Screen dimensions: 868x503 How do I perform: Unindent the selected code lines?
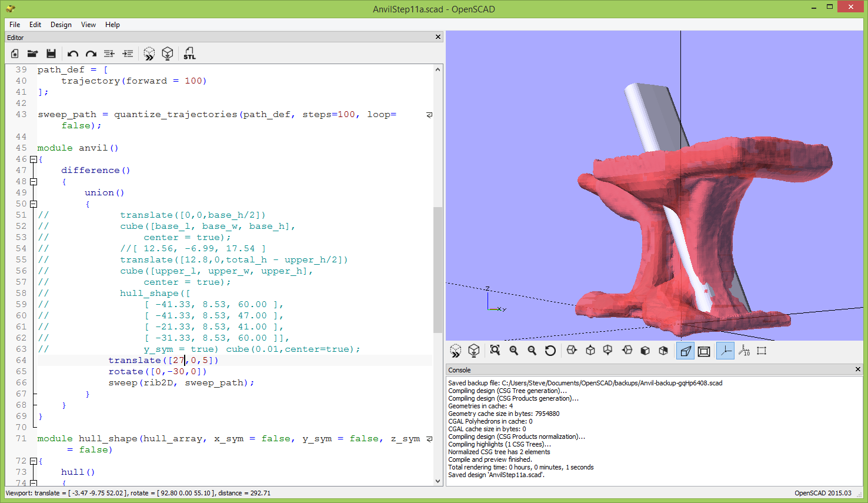click(x=109, y=54)
